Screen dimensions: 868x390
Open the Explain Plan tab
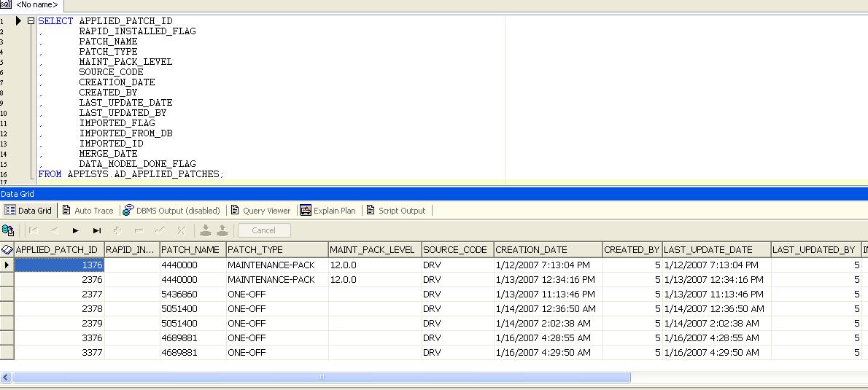[329, 210]
